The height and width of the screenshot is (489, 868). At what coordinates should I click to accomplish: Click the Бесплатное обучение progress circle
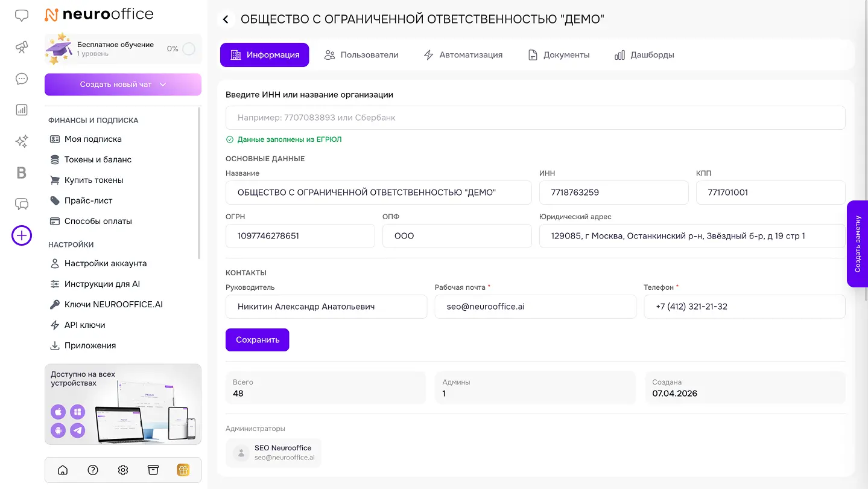click(x=189, y=49)
